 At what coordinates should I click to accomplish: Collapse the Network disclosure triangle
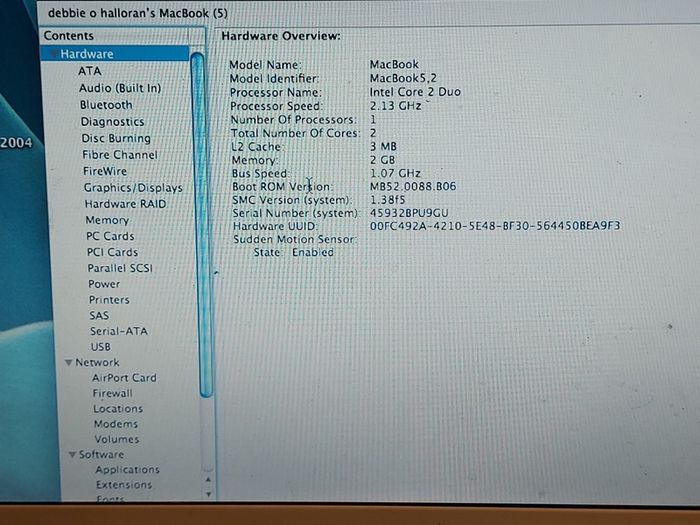[68, 362]
